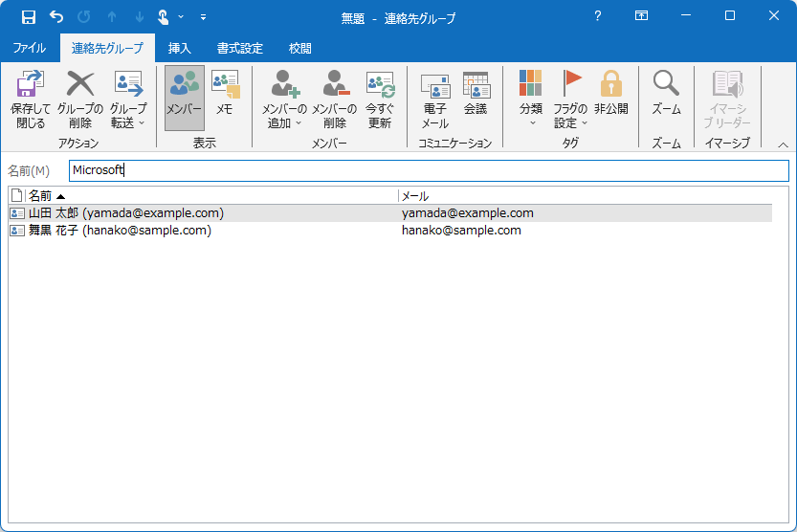Viewport: 797px width, 532px height.
Task: Collapse the ribbon chevron
Action: tap(783, 145)
